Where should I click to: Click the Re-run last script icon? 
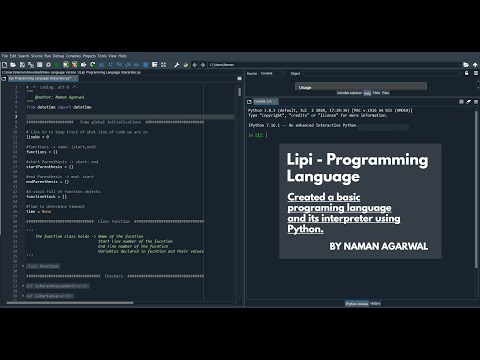point(93,65)
